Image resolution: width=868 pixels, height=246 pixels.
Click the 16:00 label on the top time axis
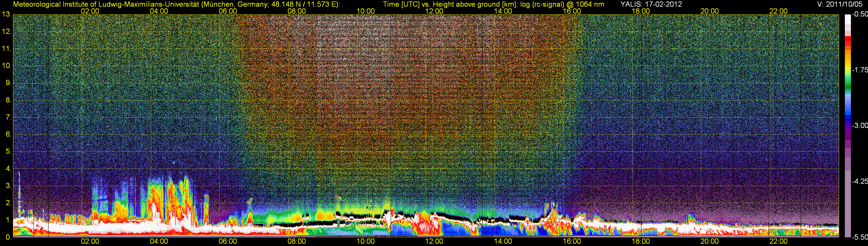[x=572, y=11]
